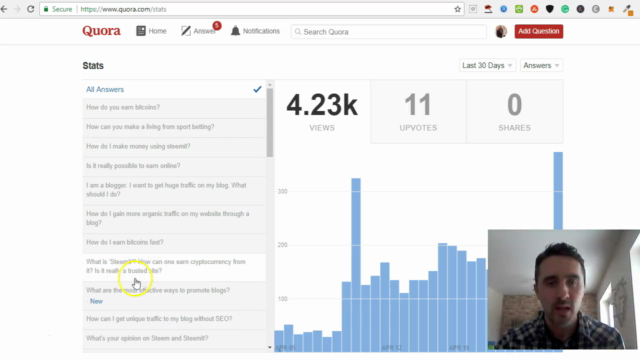Click the Add Question button

click(539, 31)
